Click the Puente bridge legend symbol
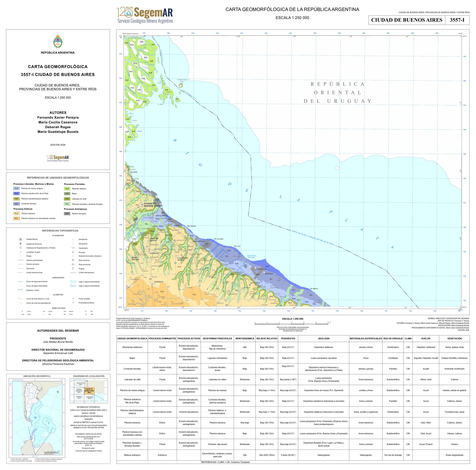This screenshot has height=470, width=476. pyautogui.click(x=73, y=269)
